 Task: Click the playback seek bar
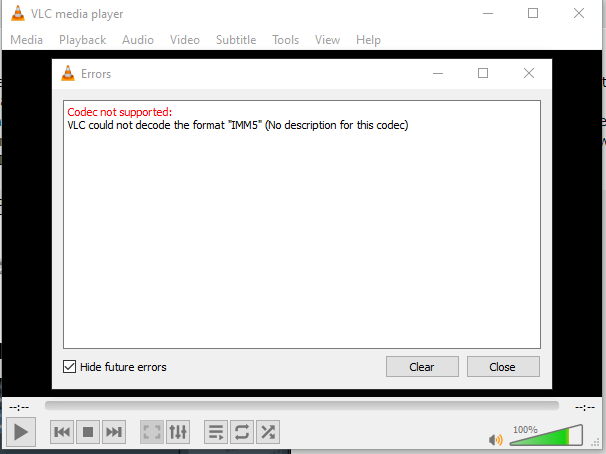coord(302,405)
